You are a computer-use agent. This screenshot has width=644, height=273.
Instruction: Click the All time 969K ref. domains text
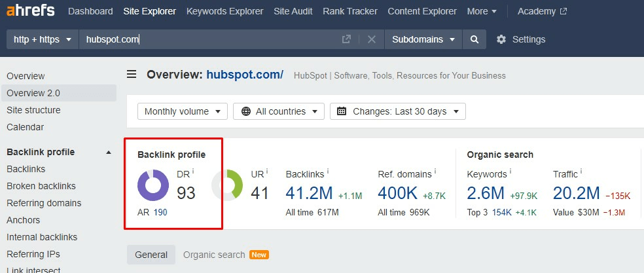[x=404, y=213]
